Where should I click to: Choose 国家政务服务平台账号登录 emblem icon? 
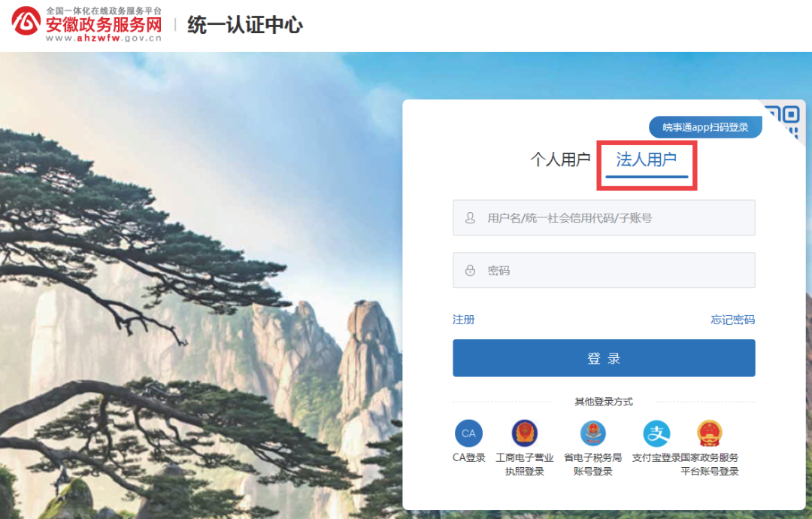(x=710, y=433)
